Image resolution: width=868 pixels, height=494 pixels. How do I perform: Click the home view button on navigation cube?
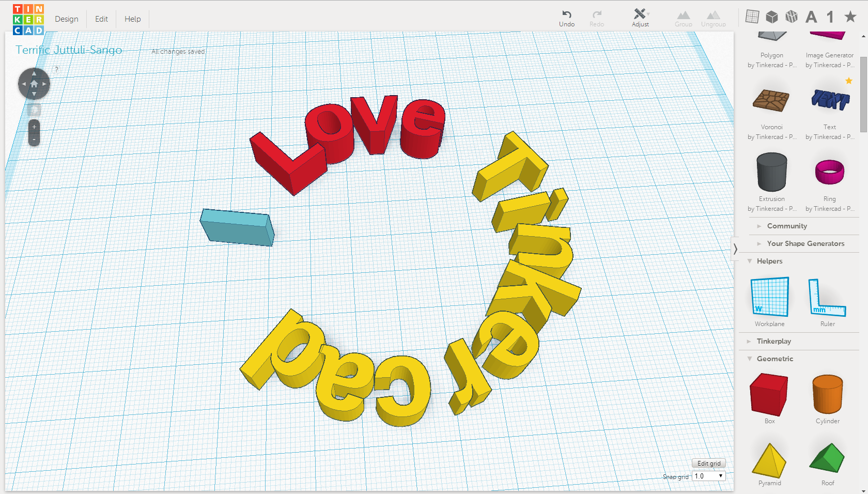coord(34,83)
